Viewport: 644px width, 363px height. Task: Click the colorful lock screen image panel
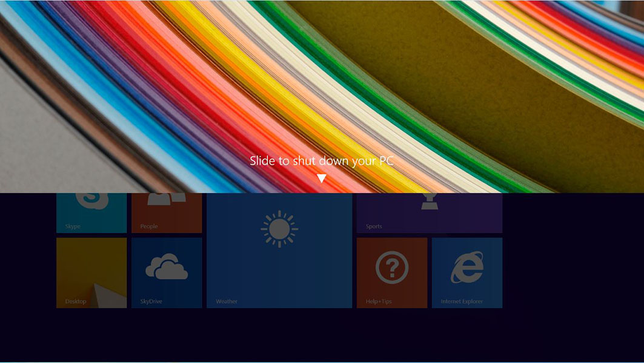click(322, 96)
